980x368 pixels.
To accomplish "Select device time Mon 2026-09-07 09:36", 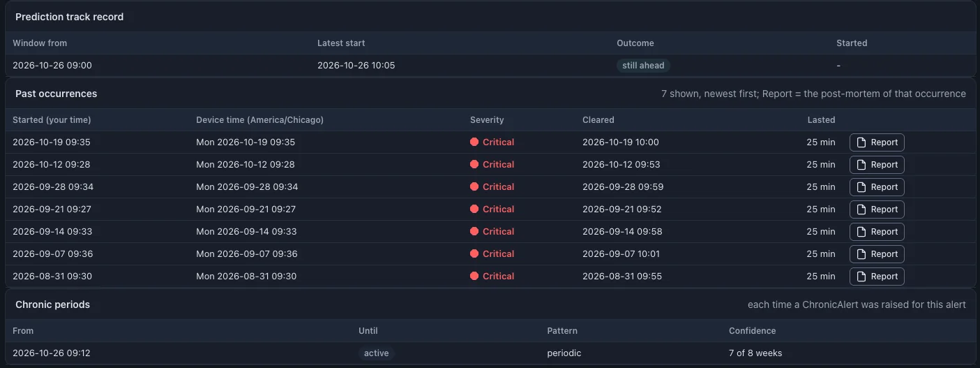I will pyautogui.click(x=247, y=254).
